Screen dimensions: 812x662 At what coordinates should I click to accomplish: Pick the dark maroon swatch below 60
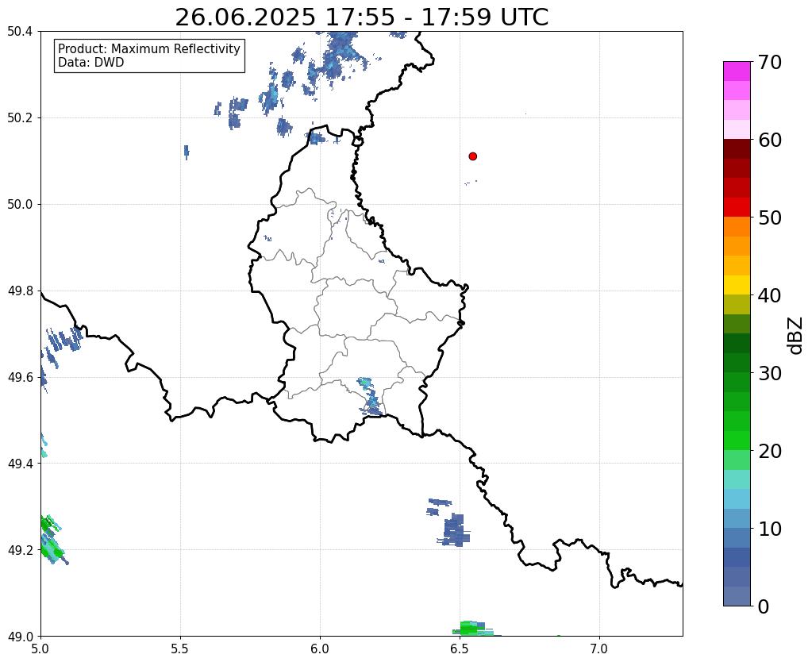pos(737,149)
